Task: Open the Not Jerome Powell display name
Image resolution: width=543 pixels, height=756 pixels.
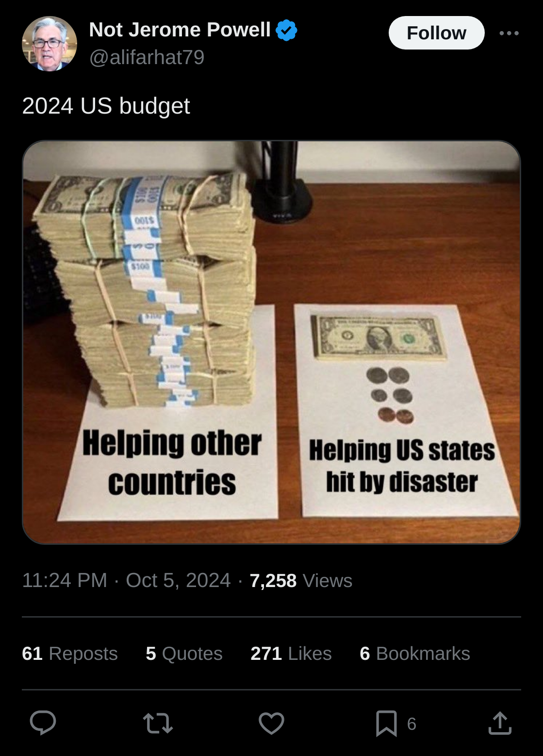Action: [180, 30]
